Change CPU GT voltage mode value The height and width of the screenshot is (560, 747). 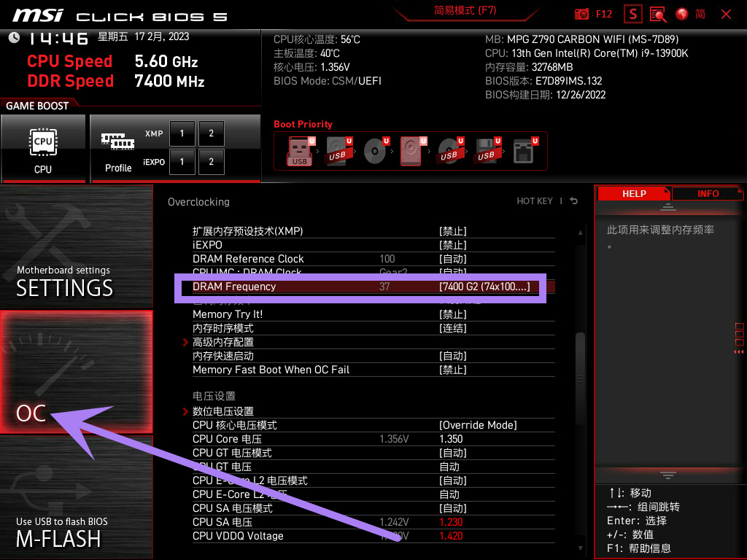(452, 453)
